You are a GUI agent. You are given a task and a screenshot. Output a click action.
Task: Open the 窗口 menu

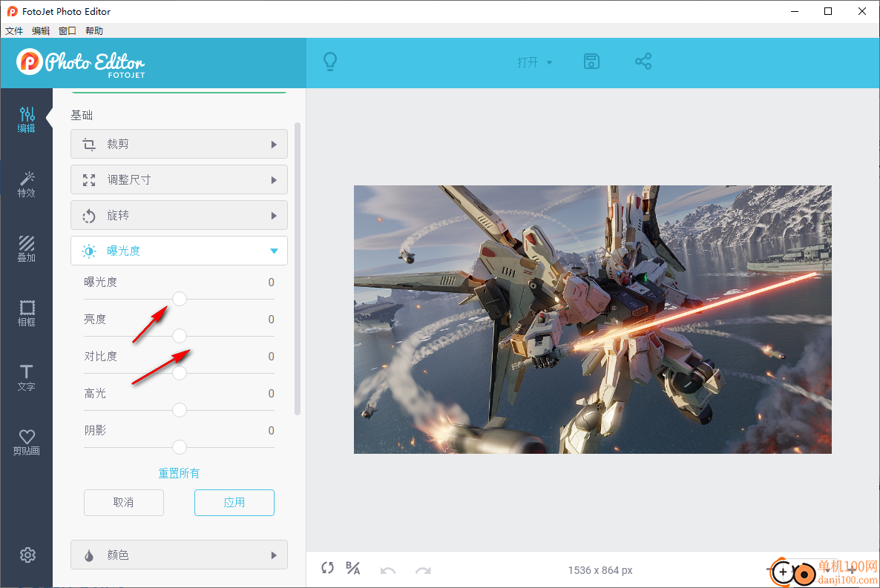tap(68, 31)
